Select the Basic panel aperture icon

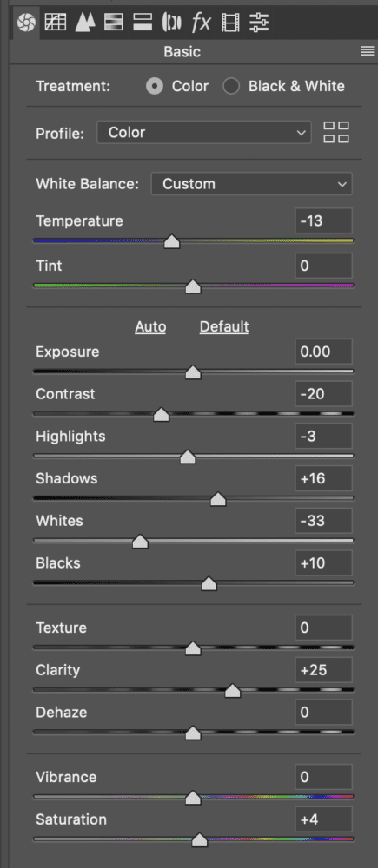tap(26, 23)
